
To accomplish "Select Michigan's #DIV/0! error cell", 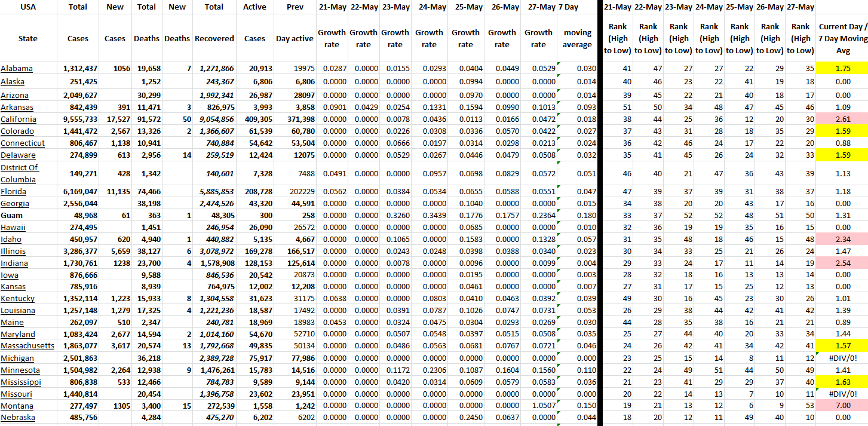I will 842,358.
